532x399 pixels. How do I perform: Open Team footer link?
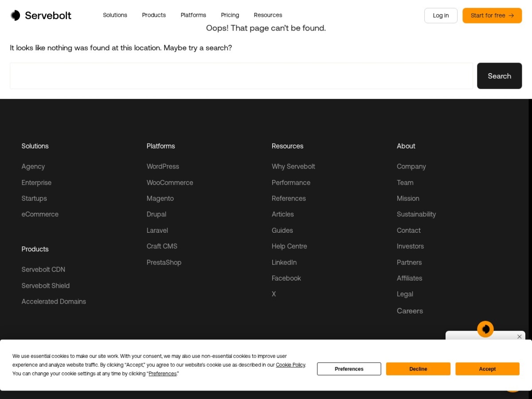(405, 183)
